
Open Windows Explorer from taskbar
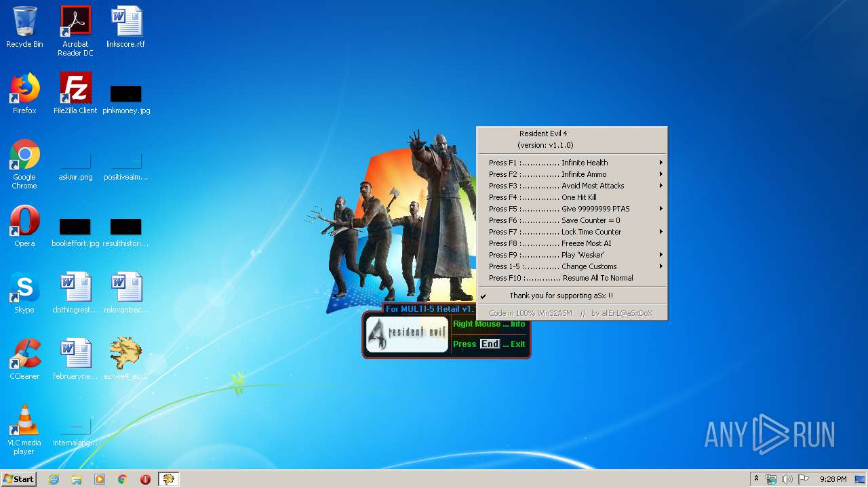click(x=77, y=479)
